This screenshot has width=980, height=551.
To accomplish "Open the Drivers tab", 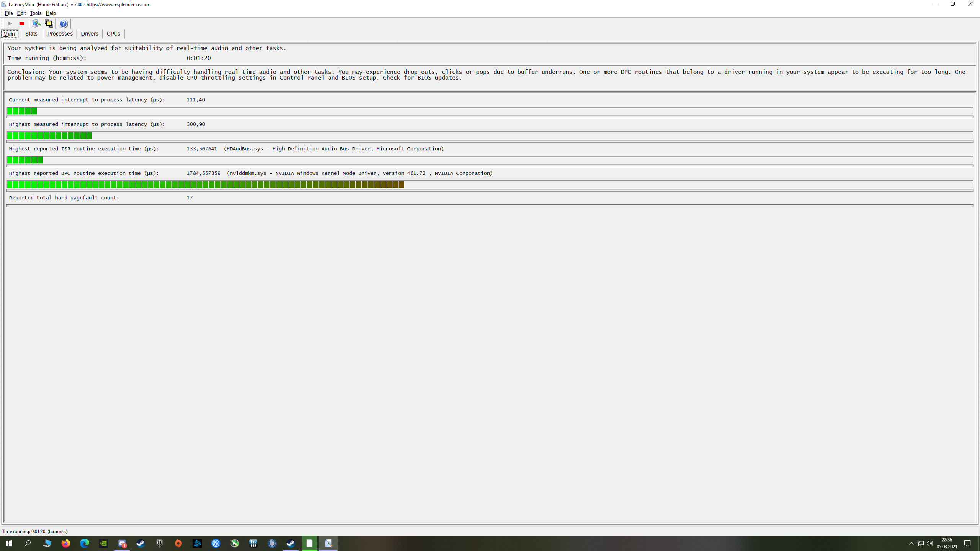I will point(90,34).
